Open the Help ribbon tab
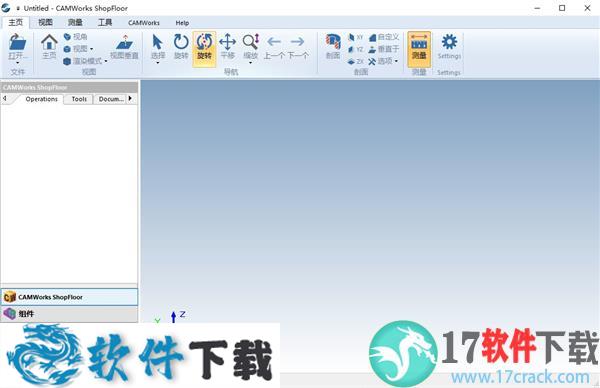 click(x=182, y=23)
